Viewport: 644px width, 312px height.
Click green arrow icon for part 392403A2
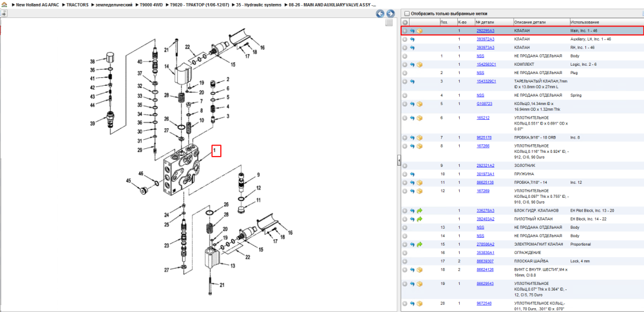point(419,219)
